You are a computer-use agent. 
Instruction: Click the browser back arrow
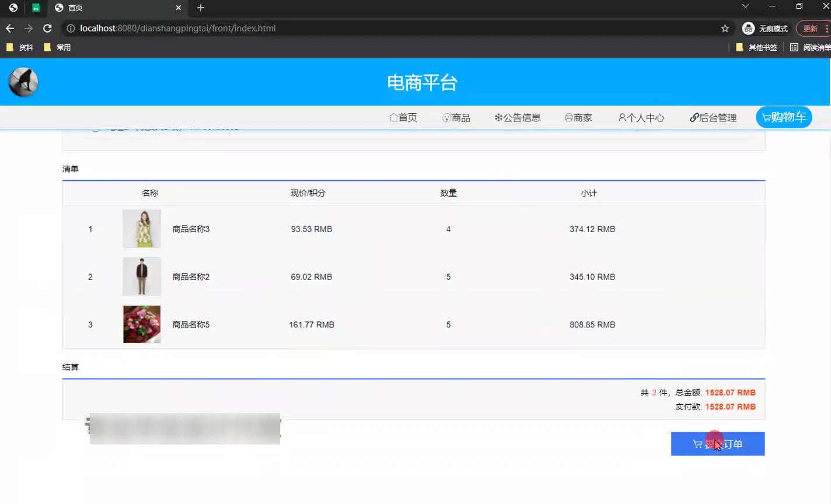point(10,28)
